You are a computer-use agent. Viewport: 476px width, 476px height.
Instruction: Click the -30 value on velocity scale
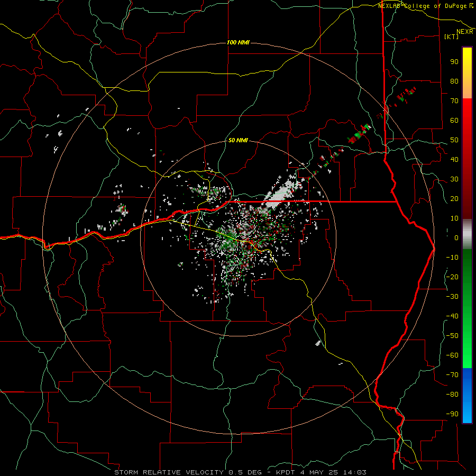[x=452, y=297]
